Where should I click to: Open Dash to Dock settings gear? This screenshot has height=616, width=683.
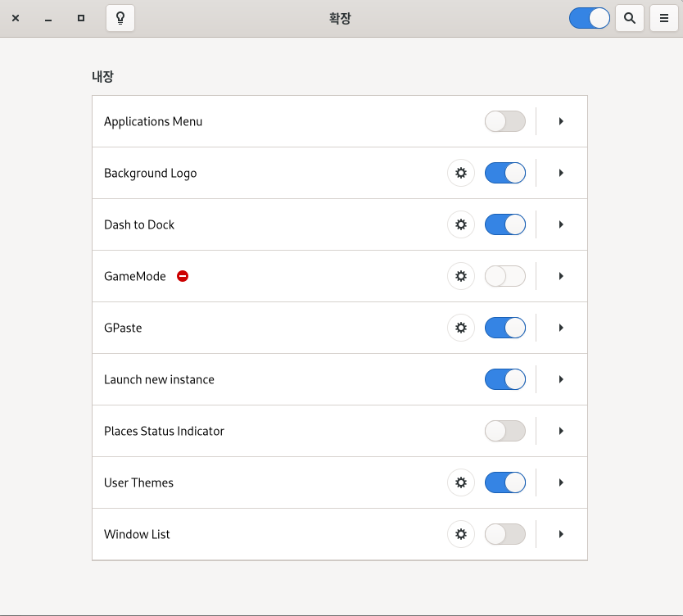461,224
